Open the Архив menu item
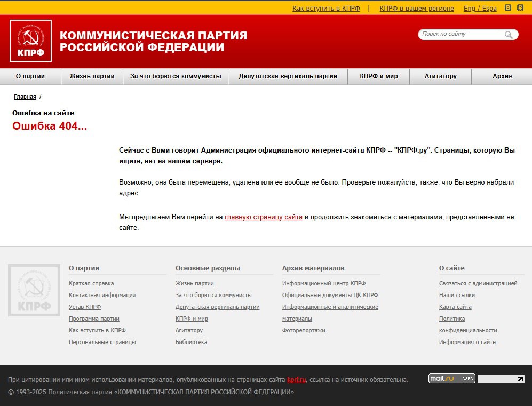The height and width of the screenshot is (406, 532). [x=502, y=76]
